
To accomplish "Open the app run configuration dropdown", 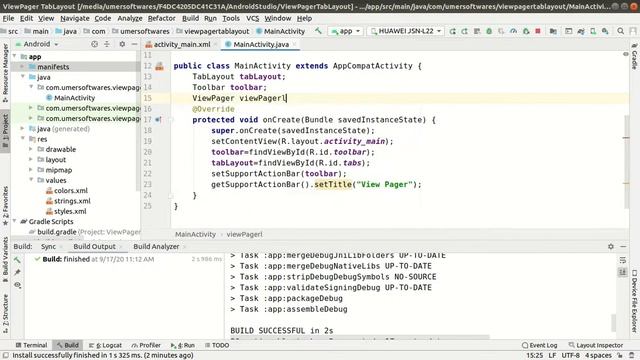I will pos(346,31).
